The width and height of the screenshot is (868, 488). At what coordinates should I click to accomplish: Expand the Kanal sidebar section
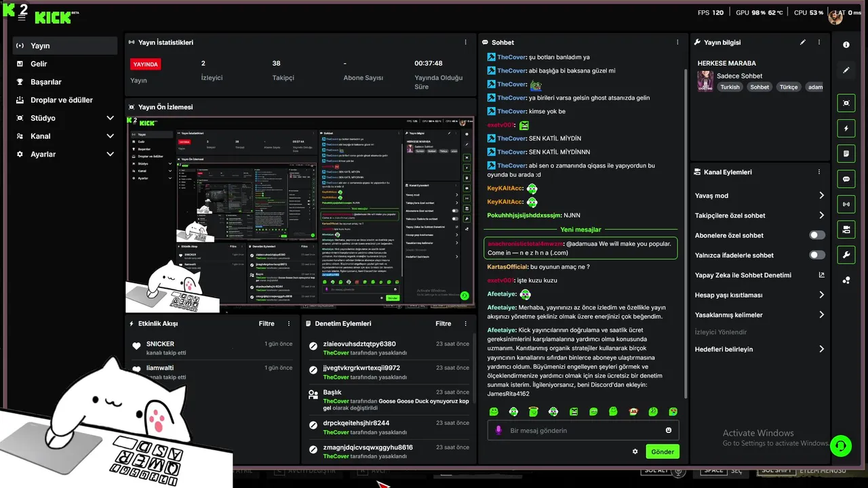point(65,136)
